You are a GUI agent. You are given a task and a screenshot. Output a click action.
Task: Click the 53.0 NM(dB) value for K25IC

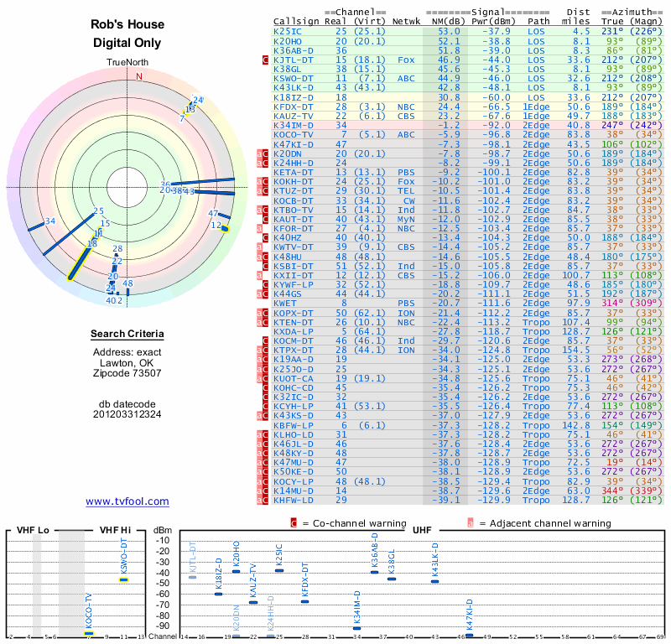click(449, 31)
